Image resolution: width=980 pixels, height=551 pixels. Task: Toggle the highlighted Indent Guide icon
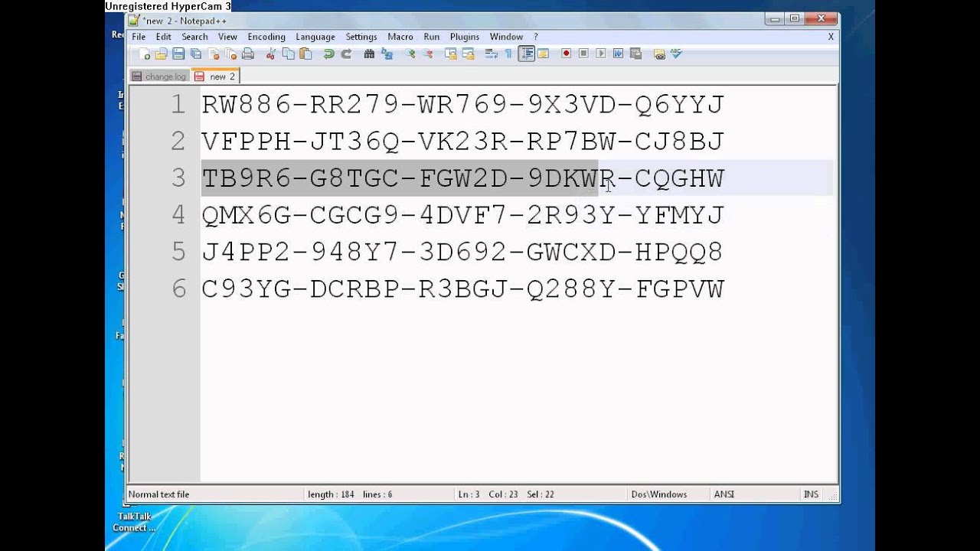(x=526, y=54)
